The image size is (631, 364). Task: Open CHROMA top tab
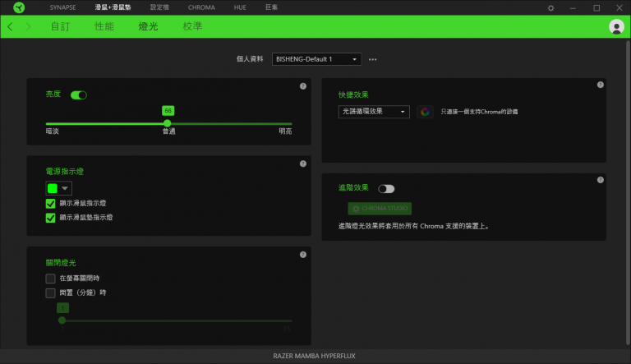point(201,7)
